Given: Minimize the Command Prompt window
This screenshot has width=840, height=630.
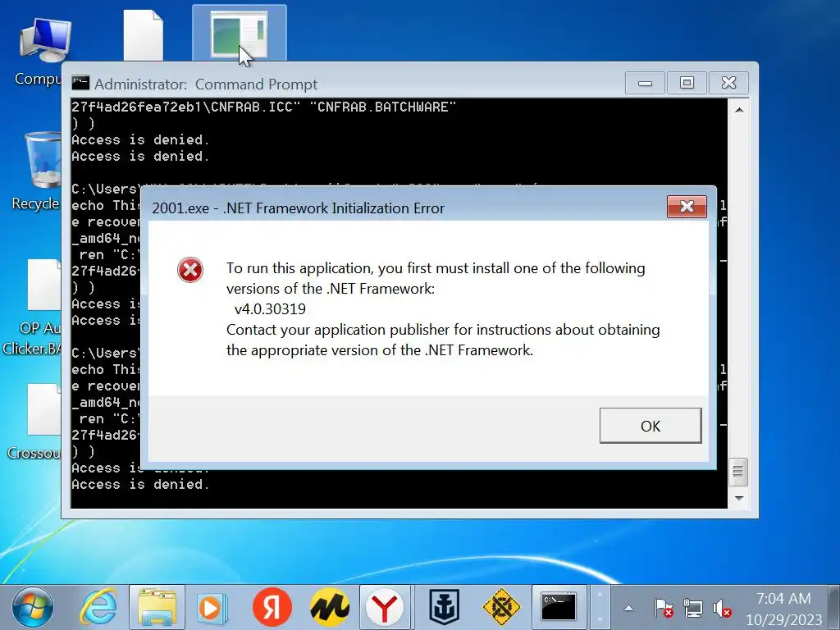Looking at the screenshot, I should 645,83.
